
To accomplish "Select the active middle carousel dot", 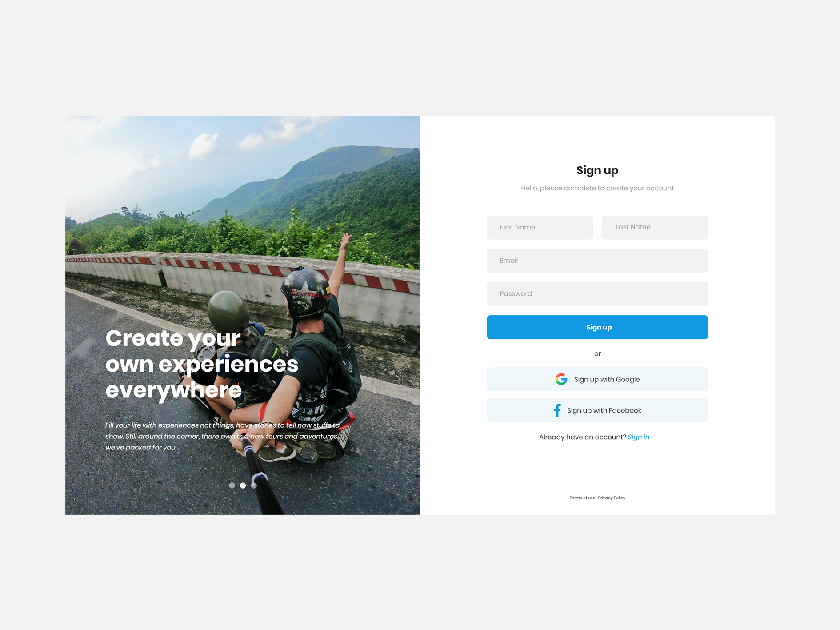I will point(243,486).
